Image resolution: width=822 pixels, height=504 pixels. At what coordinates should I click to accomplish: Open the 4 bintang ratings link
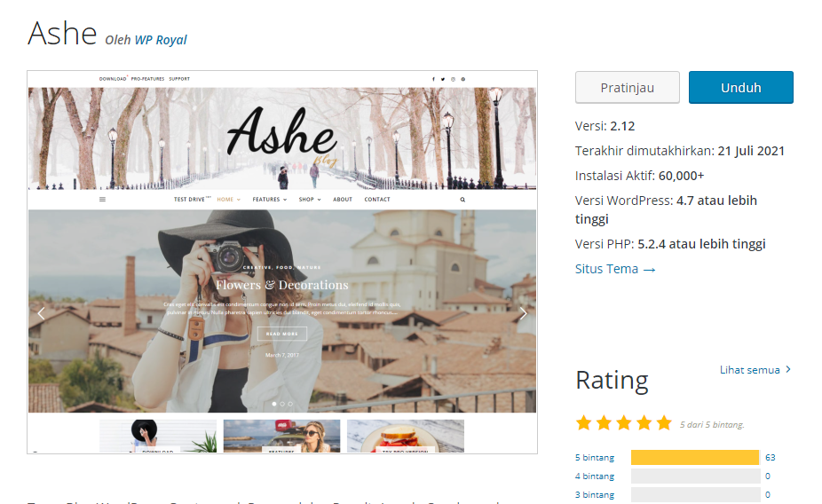tap(595, 476)
